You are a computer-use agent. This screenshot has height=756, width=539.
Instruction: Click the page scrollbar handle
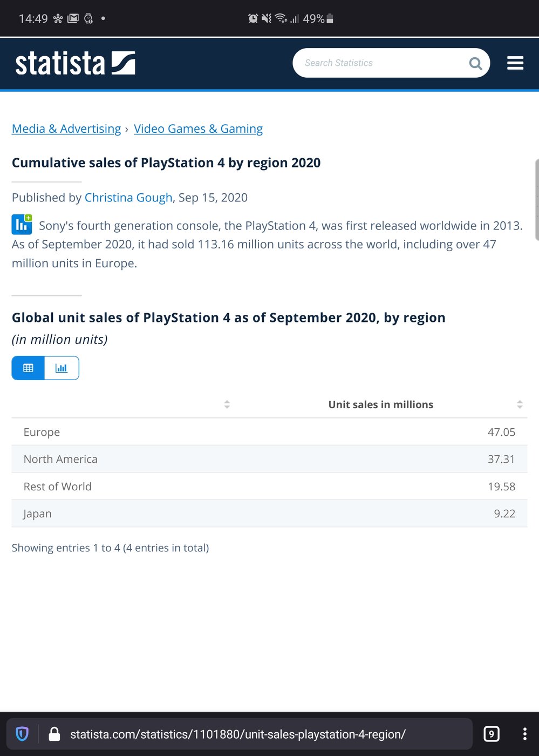click(x=536, y=199)
